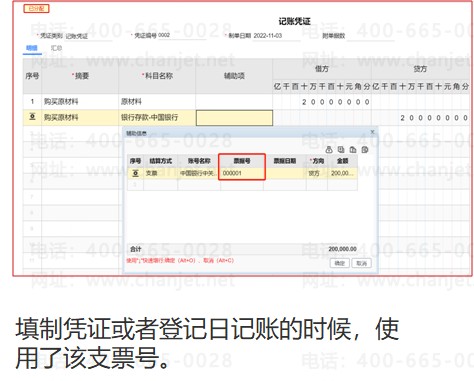Click the 贷方 amount 20000000 in row 2

click(x=421, y=118)
